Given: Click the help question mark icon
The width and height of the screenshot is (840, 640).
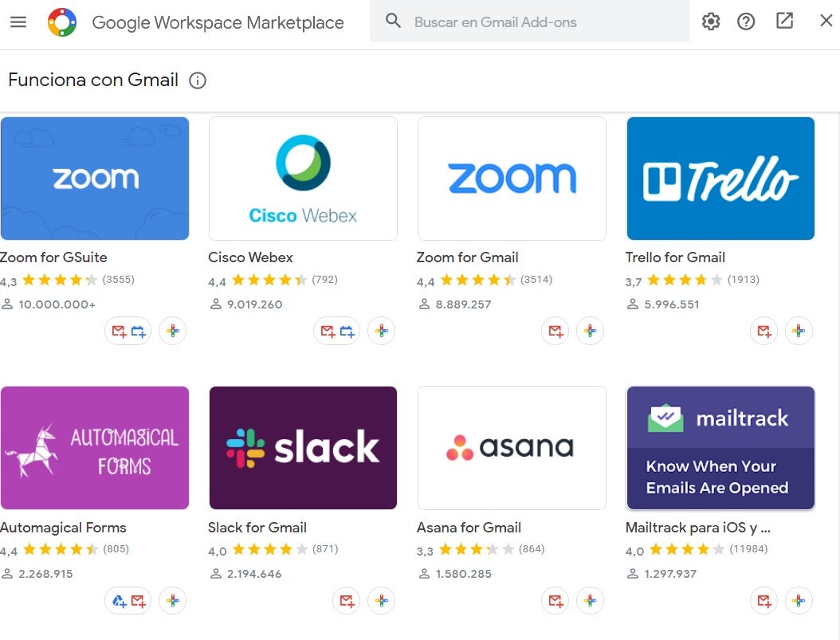Looking at the screenshot, I should click(746, 22).
